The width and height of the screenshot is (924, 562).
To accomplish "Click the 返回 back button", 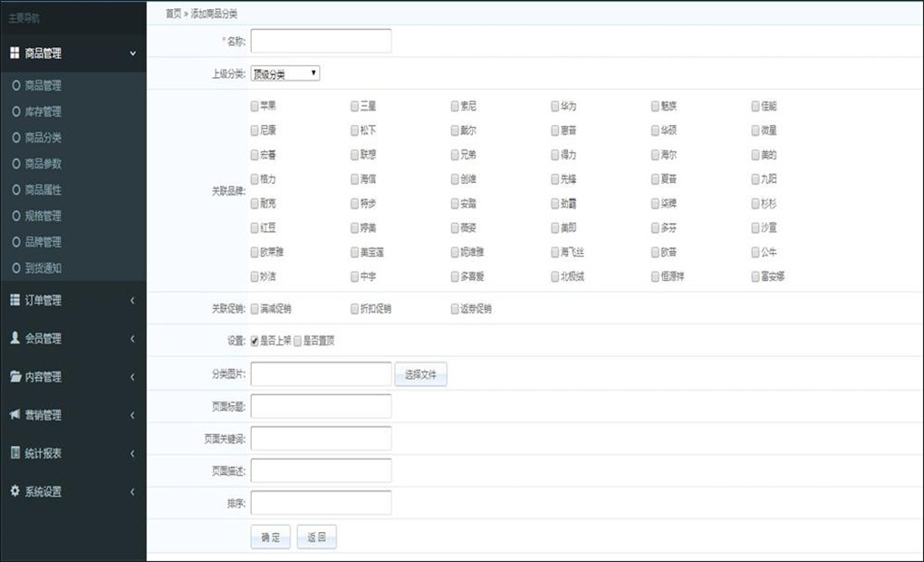I will pos(317,537).
